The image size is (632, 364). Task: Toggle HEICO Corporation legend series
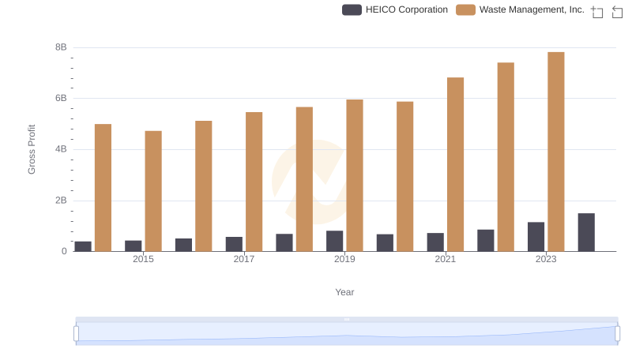pos(395,9)
